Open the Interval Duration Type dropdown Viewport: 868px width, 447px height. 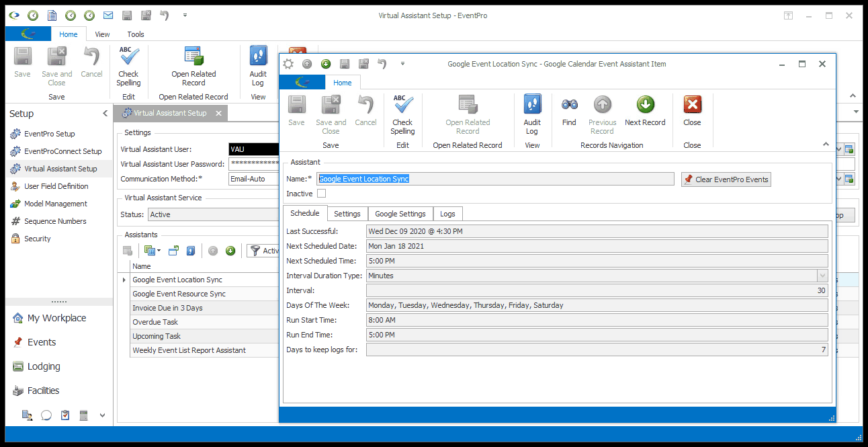coord(822,276)
